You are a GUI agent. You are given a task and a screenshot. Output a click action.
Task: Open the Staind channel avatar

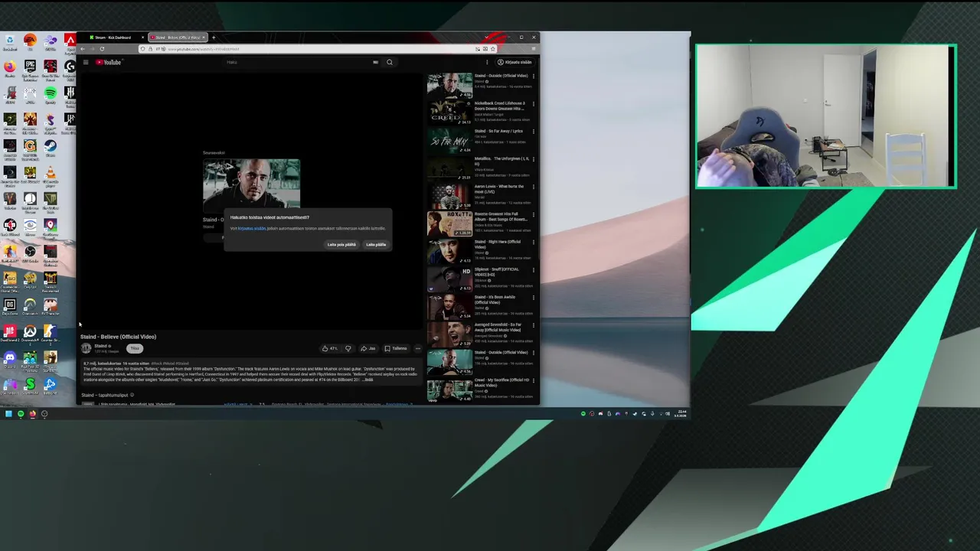click(x=86, y=348)
